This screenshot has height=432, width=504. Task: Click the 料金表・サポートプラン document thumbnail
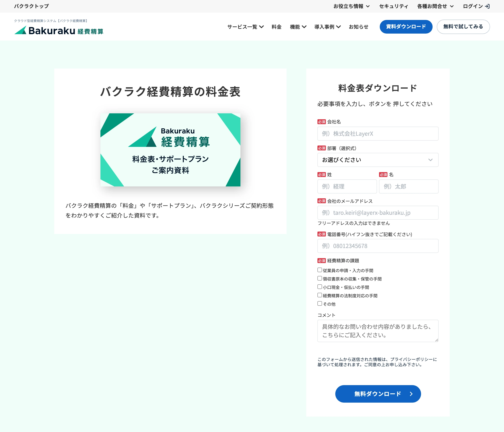click(170, 150)
